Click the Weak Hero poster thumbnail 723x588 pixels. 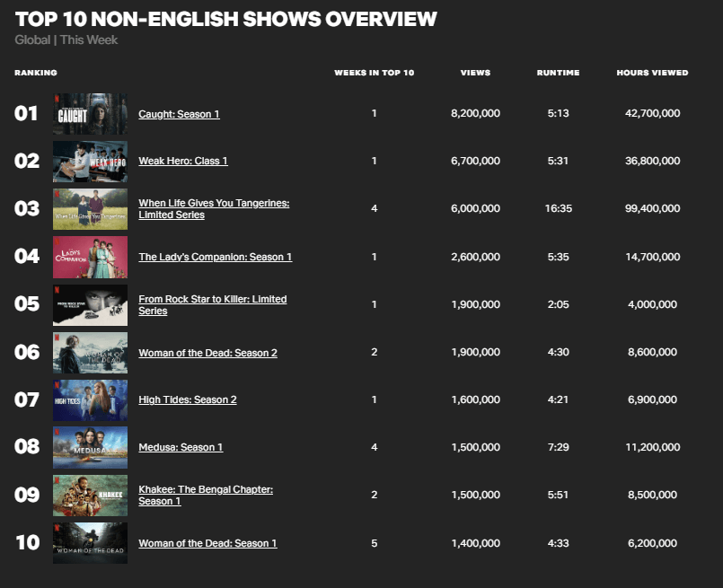click(x=91, y=162)
